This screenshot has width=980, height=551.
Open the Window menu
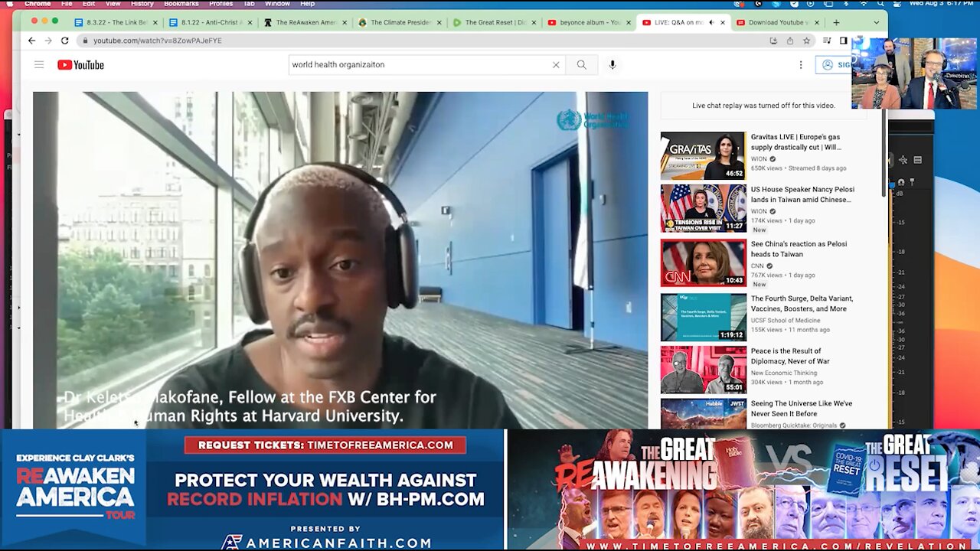tap(277, 4)
